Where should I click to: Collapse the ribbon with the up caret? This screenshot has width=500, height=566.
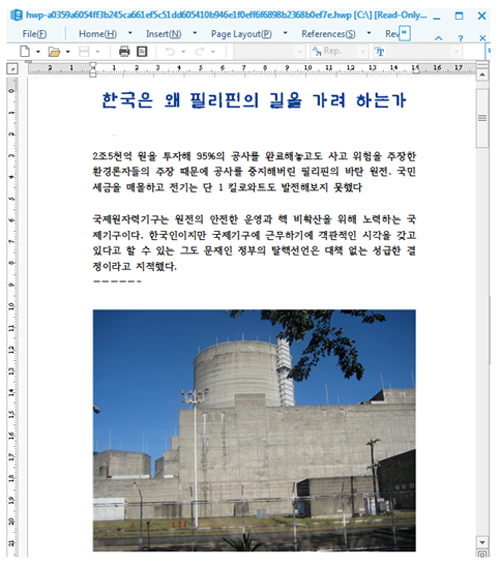coord(438,38)
